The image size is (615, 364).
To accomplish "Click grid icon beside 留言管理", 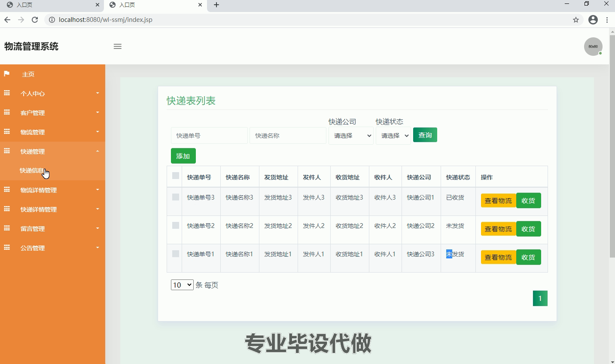I will pyautogui.click(x=7, y=228).
